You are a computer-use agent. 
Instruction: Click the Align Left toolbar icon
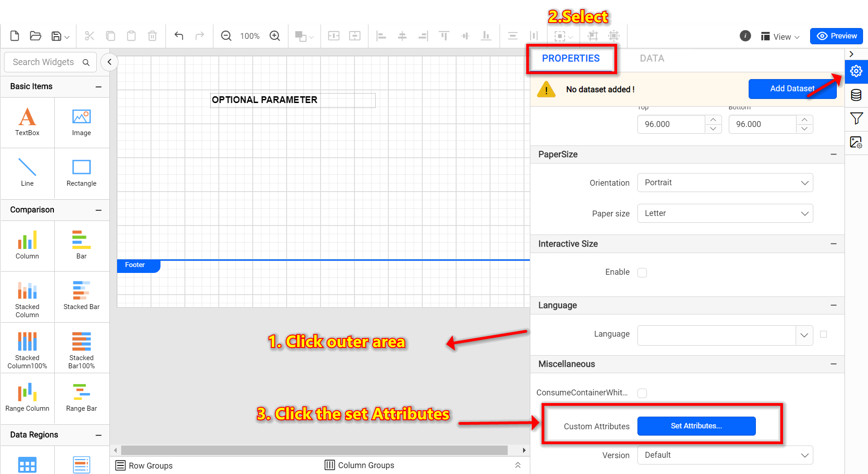[x=381, y=36]
